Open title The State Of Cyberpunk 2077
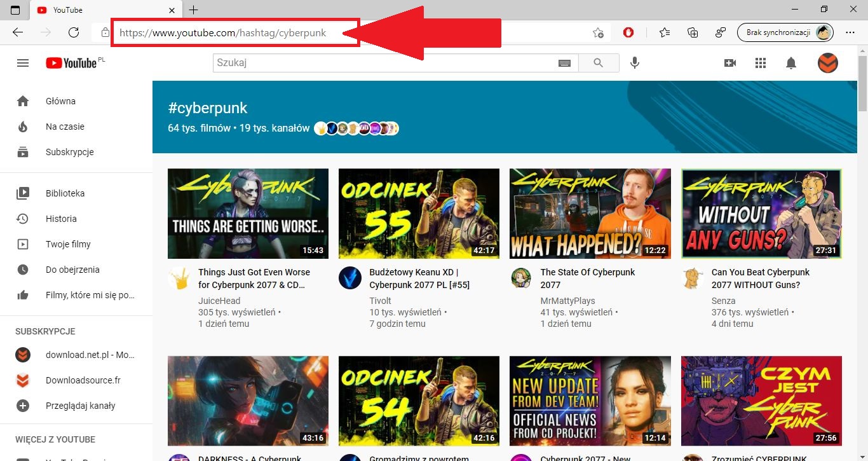 (x=588, y=279)
